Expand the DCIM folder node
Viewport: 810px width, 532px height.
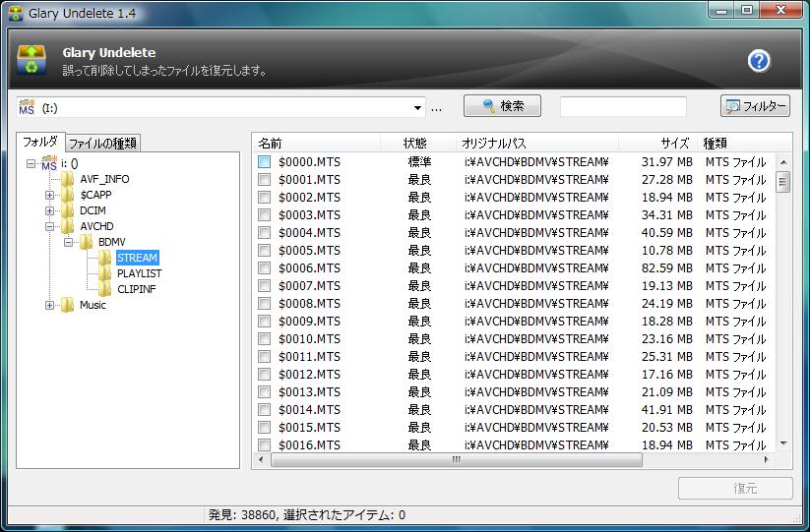(49, 210)
